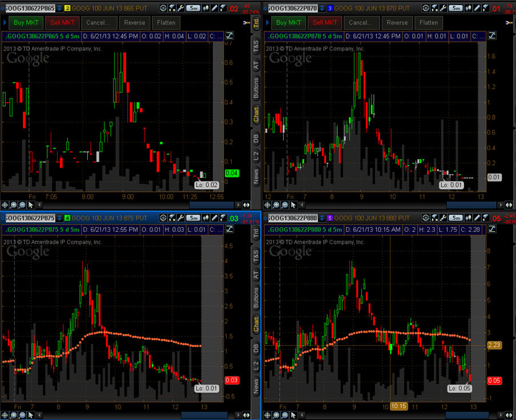Viewport: 516px width, 420px height.
Task: Select crosshair pan tool under P875 chart
Action: [5, 415]
